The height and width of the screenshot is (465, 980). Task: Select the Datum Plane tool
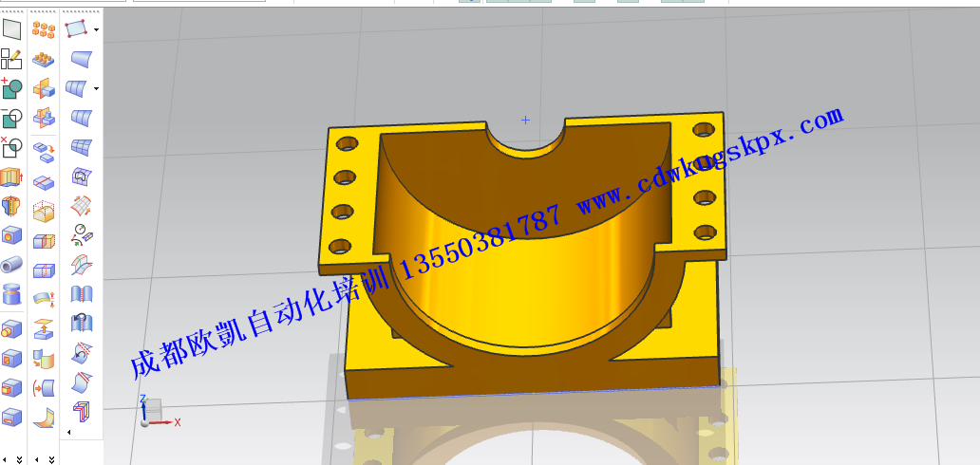[12, 28]
